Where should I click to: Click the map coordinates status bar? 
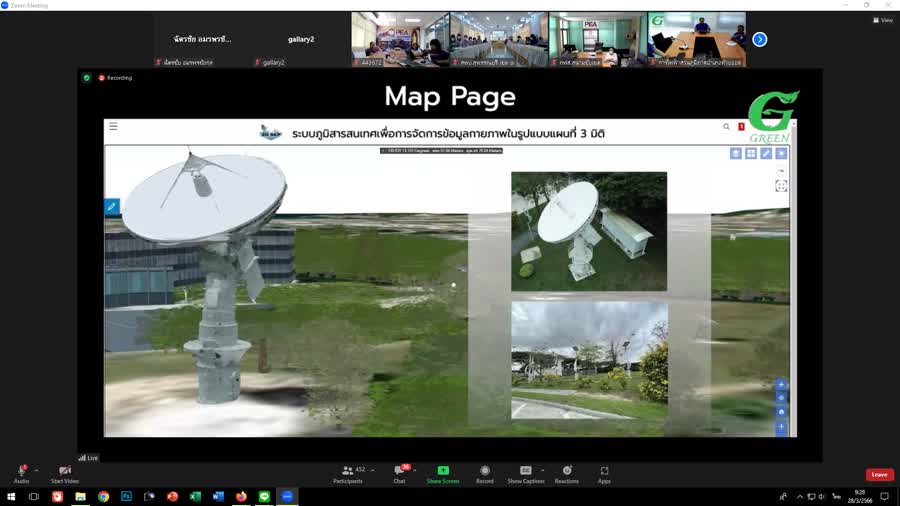click(441, 151)
